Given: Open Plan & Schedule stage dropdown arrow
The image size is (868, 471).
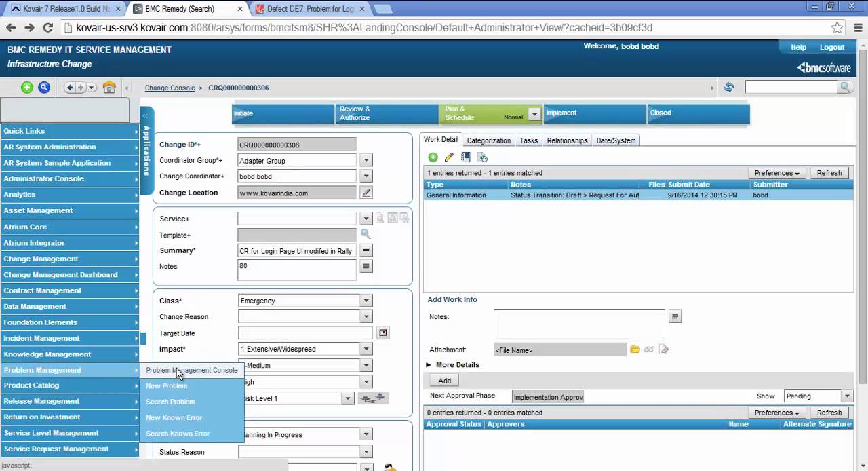Looking at the screenshot, I should click(534, 115).
